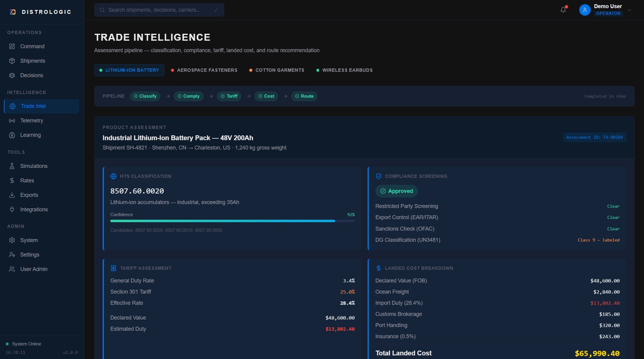Click the Telemetry signal icon

point(12,121)
